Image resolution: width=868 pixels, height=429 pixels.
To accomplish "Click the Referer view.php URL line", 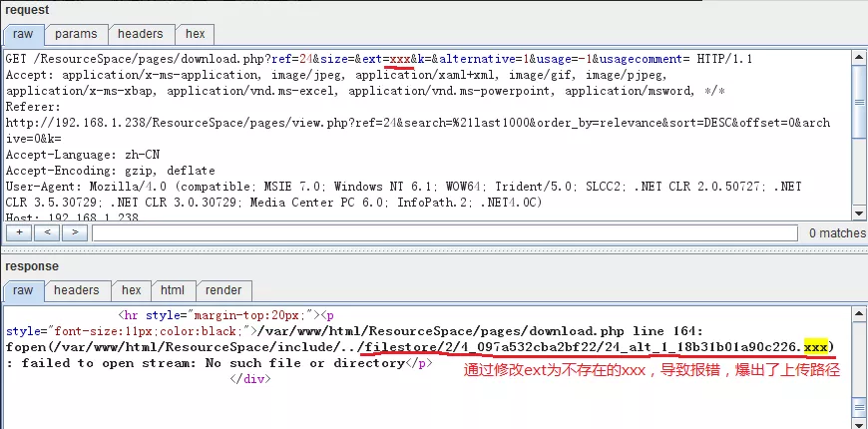I will point(417,123).
